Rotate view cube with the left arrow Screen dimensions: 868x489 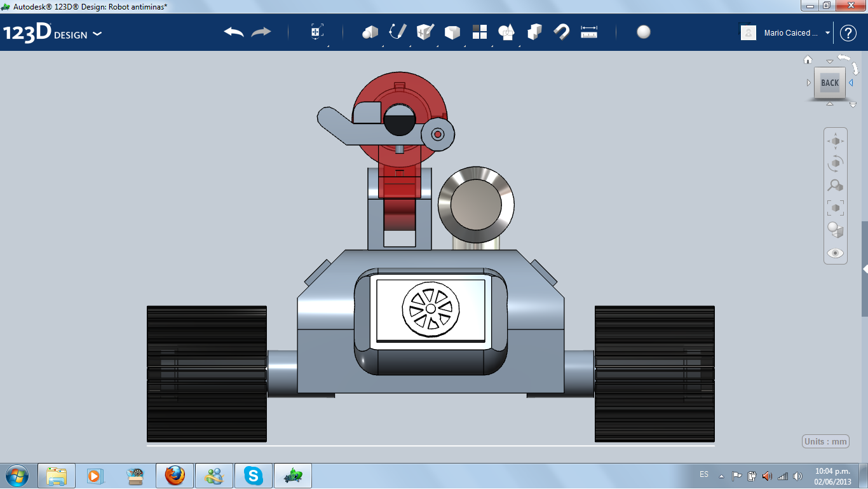click(809, 83)
